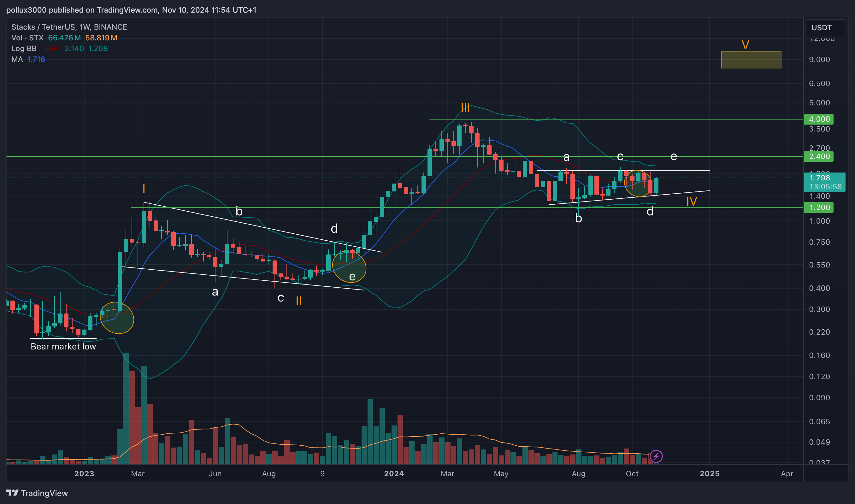Viewport: 855px width, 504px height.
Task: Click the yellow wave V target box
Action: [751, 60]
